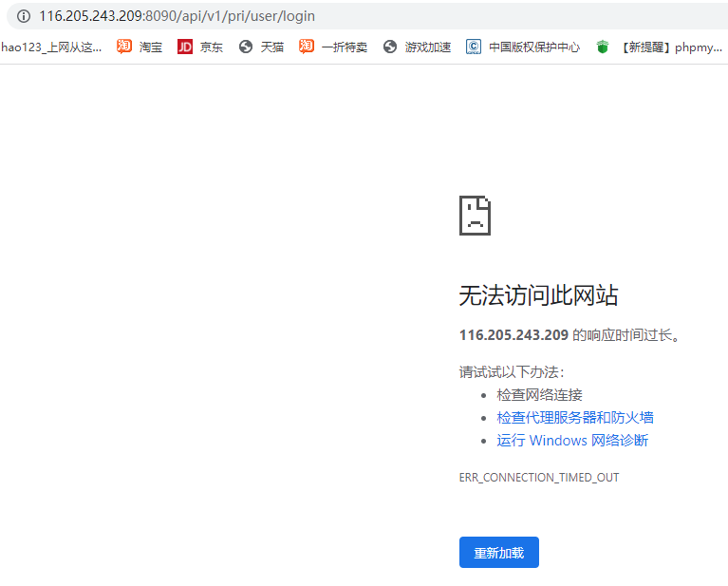
Task: Click the URL address bar text
Action: coord(177,16)
